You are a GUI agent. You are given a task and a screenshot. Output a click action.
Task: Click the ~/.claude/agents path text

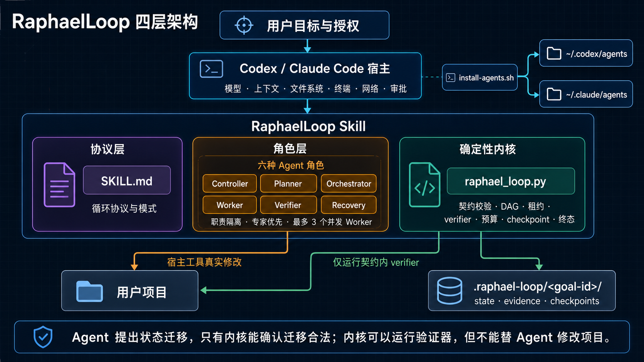click(597, 95)
